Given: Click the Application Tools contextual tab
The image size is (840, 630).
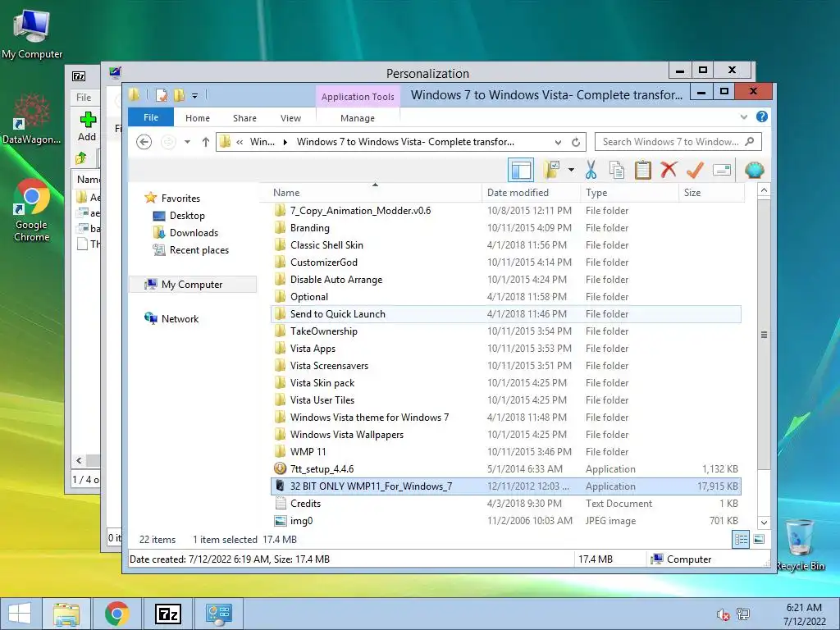Looking at the screenshot, I should tap(358, 97).
